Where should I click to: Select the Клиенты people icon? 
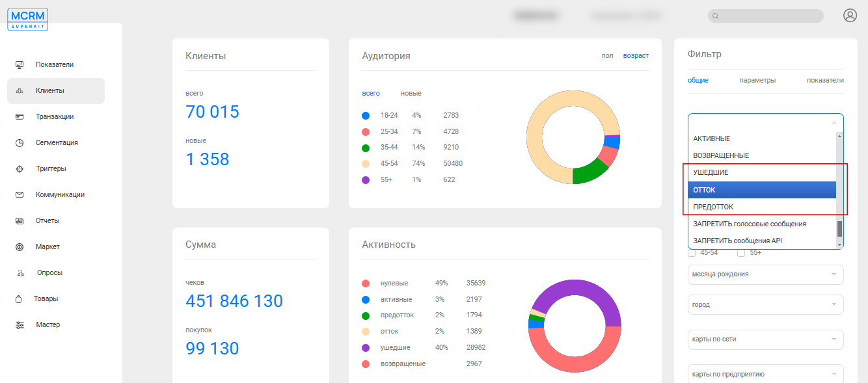coord(20,91)
